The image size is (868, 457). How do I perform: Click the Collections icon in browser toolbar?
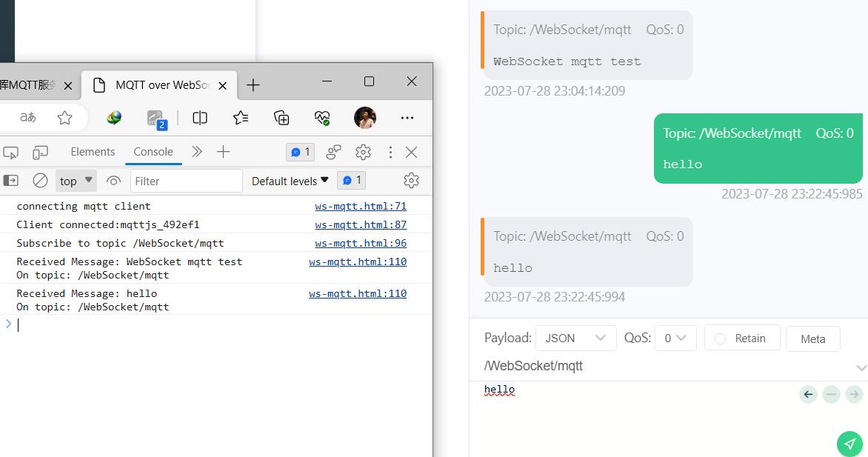(x=281, y=118)
